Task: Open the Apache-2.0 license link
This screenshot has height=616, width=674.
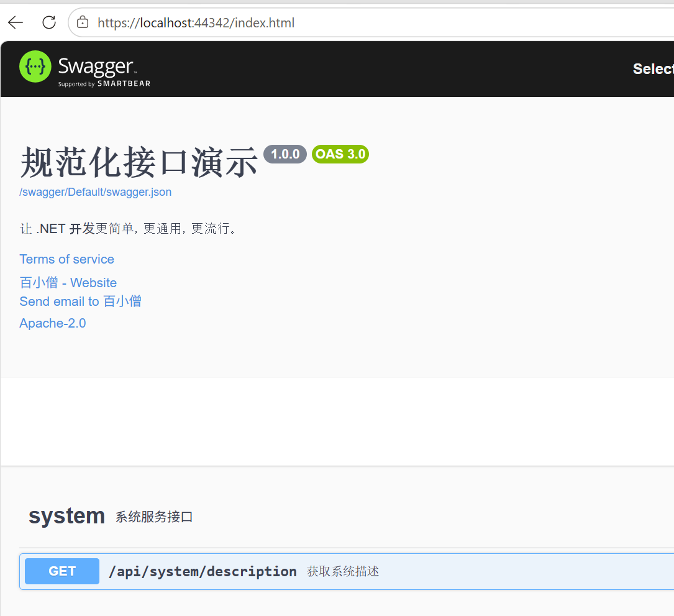Action: pos(52,323)
